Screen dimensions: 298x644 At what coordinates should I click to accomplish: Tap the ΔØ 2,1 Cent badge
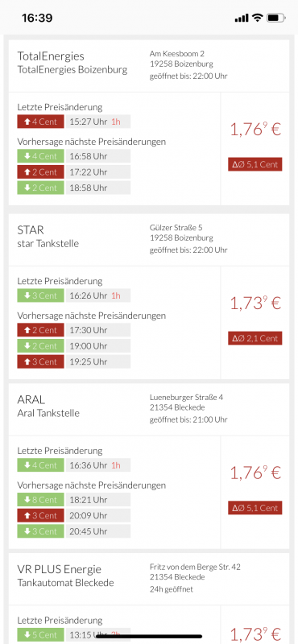coord(255,338)
